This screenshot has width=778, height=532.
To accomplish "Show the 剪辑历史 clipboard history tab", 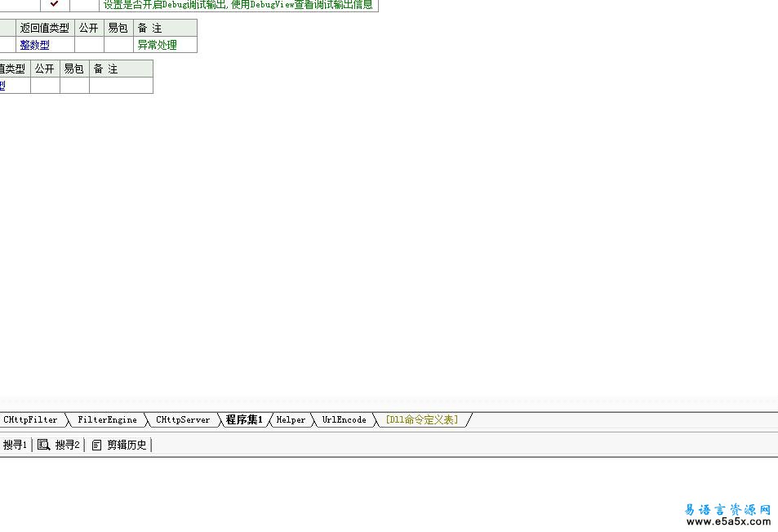I will [x=119, y=446].
